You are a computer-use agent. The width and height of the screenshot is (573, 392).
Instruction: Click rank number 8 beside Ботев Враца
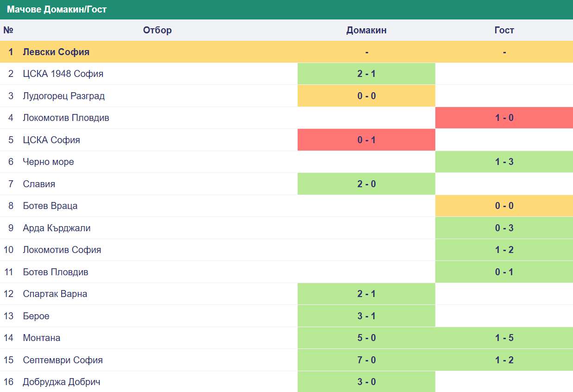tap(11, 206)
